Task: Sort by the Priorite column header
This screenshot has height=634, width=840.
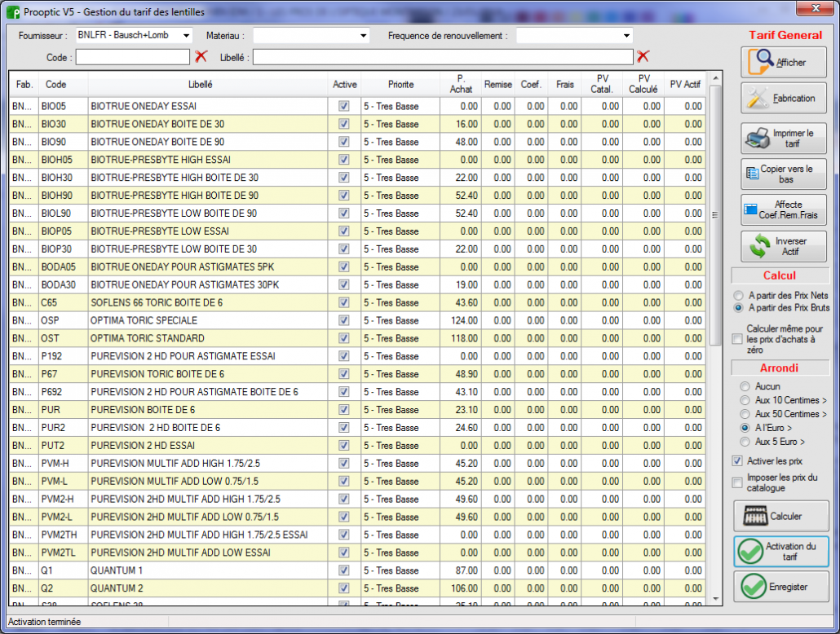Action: pyautogui.click(x=400, y=84)
